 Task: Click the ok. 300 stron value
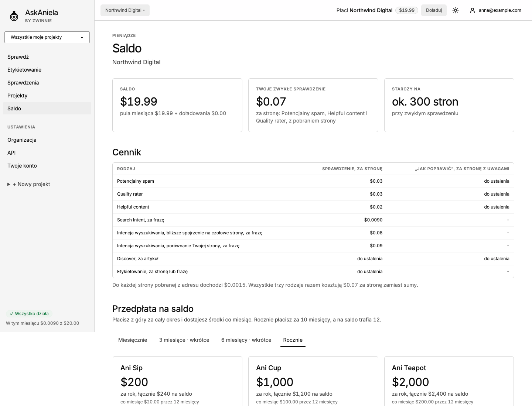(x=425, y=101)
